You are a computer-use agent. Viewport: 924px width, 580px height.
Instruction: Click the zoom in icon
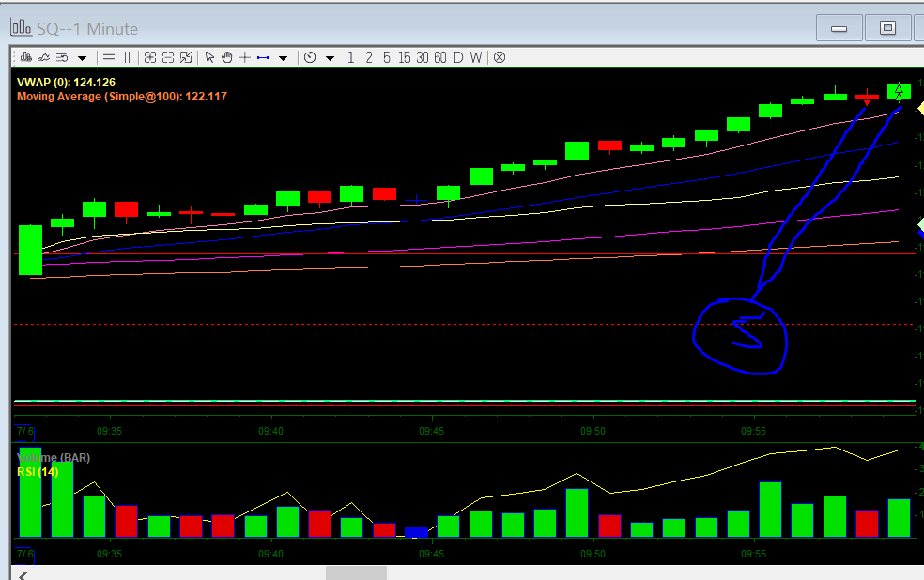[x=150, y=57]
